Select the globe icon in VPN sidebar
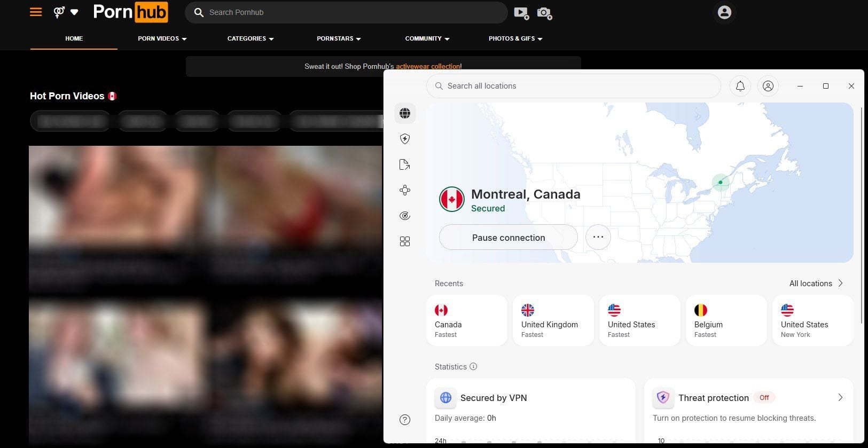The image size is (868, 448). 405,113
